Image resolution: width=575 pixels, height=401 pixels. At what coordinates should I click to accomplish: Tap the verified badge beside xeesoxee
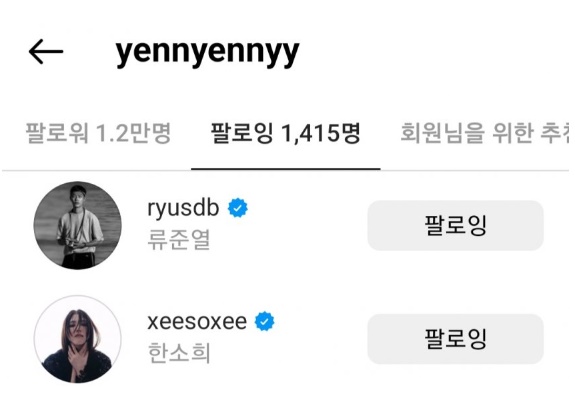click(264, 321)
